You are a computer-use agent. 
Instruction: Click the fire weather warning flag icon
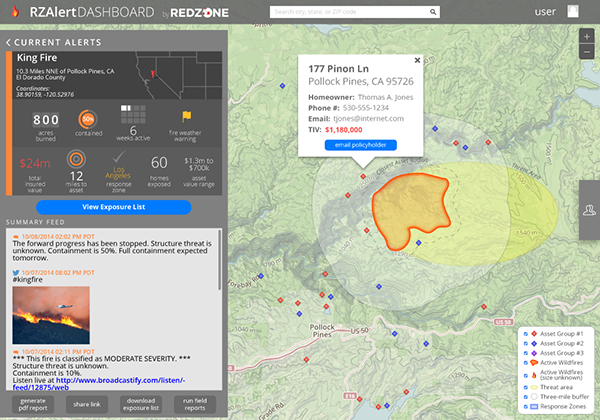(x=186, y=114)
